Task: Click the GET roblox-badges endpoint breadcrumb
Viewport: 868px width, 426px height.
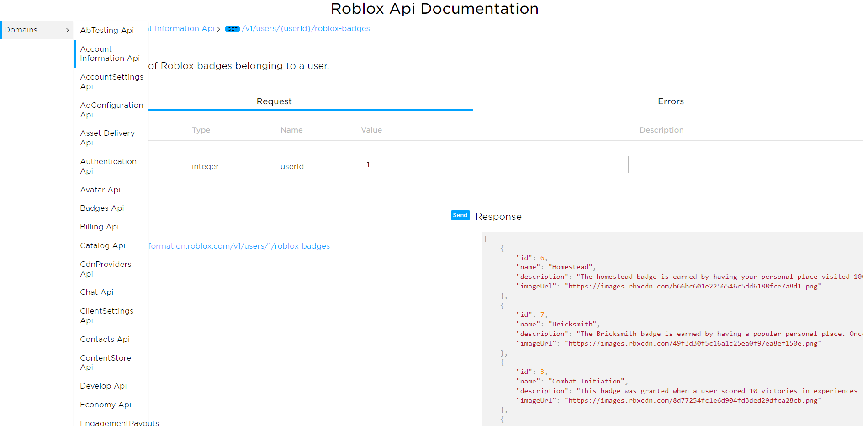Action: 305,28
